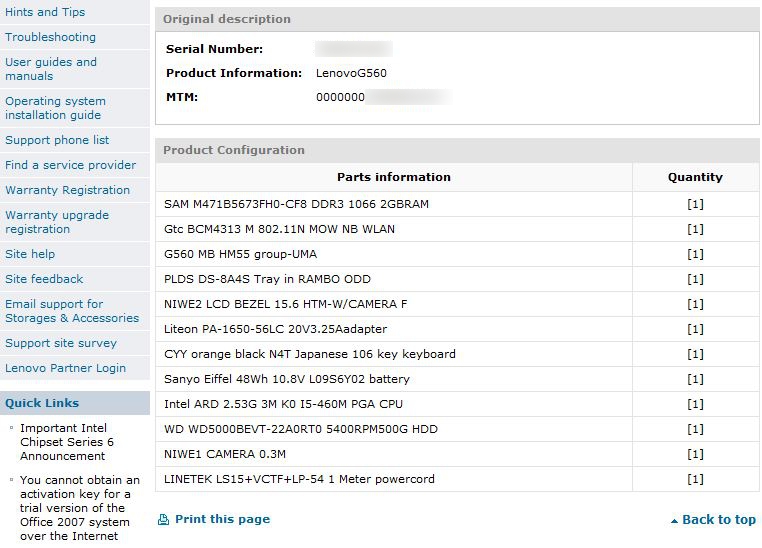View the Support phone list

point(57,140)
